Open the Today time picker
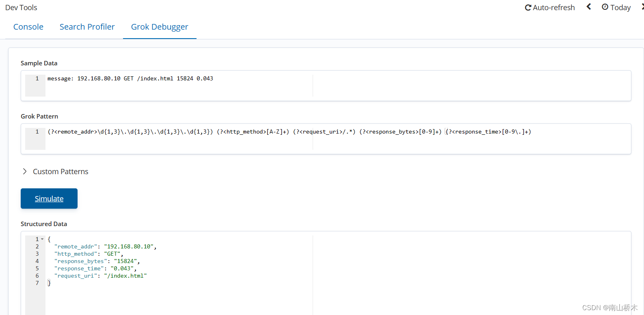The image size is (644, 315). point(616,8)
